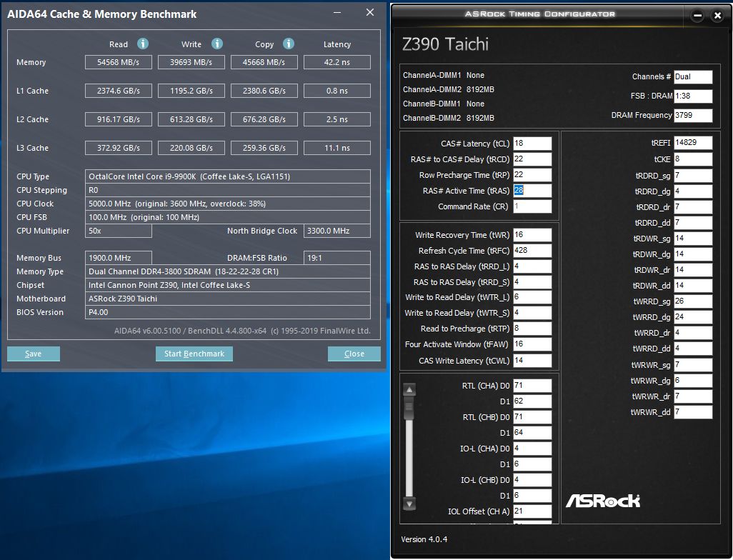The image size is (733, 560).
Task: Click the BIOS Version P4.00 field
Action: (x=228, y=312)
